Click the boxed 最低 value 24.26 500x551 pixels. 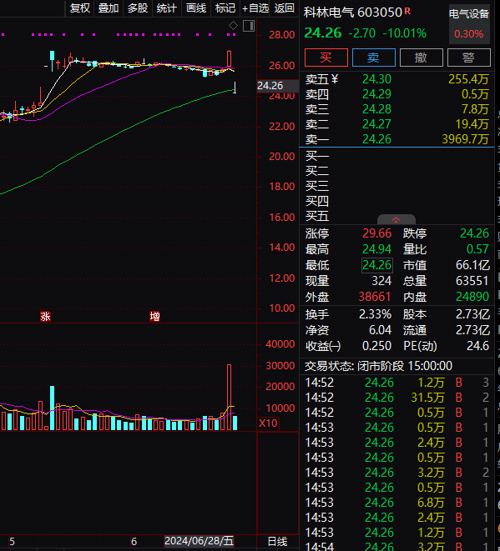tap(377, 265)
